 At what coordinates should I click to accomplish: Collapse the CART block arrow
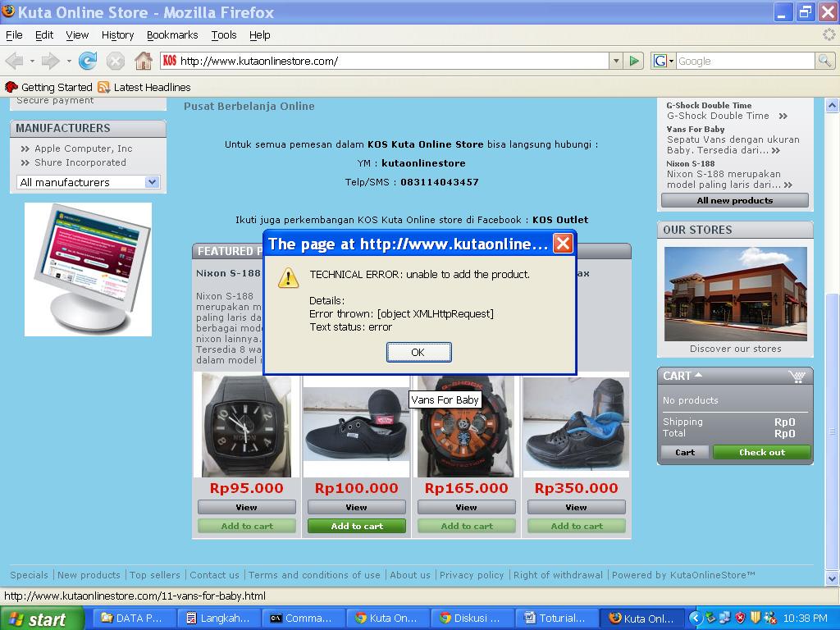698,376
